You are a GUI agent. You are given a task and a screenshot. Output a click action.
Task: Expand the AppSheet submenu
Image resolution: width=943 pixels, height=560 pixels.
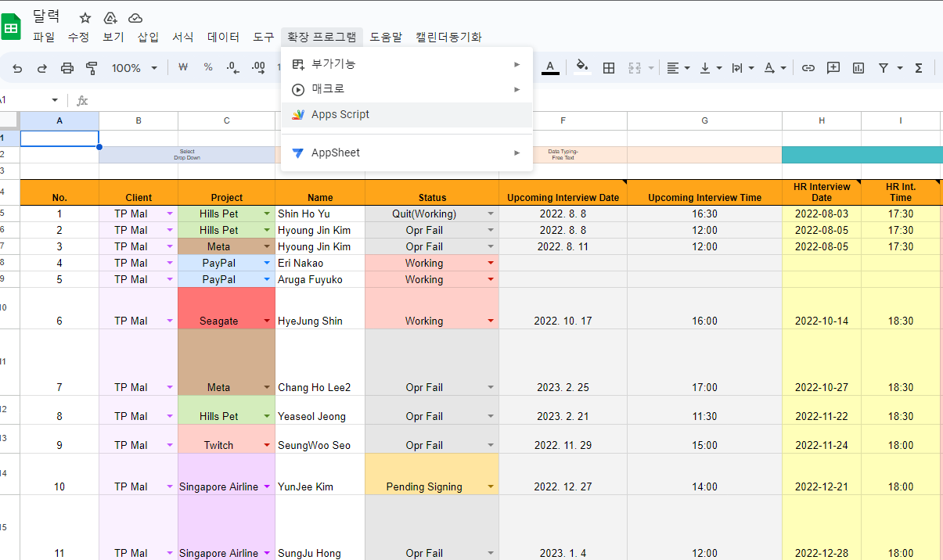(x=407, y=153)
